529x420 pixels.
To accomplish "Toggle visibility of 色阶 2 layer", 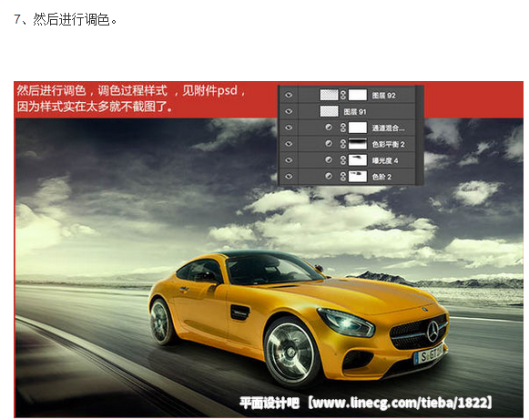I will (289, 176).
